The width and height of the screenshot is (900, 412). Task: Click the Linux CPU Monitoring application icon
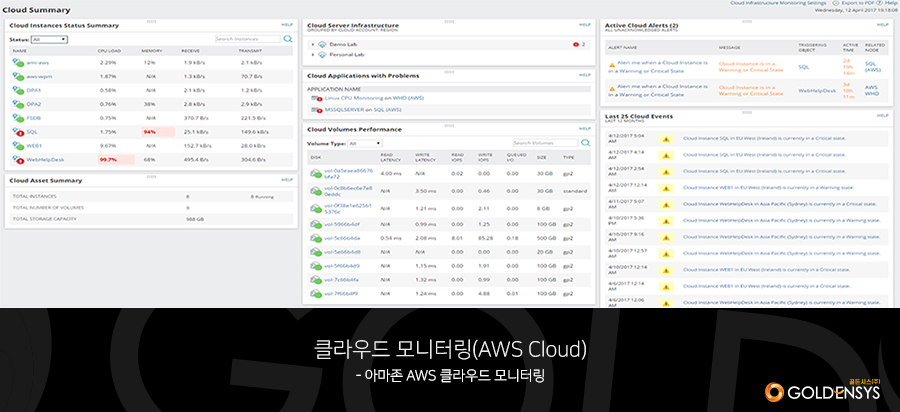click(316, 99)
